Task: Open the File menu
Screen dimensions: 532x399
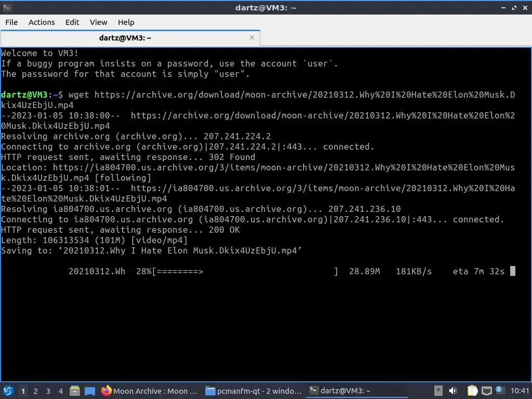Action: pyautogui.click(x=11, y=22)
